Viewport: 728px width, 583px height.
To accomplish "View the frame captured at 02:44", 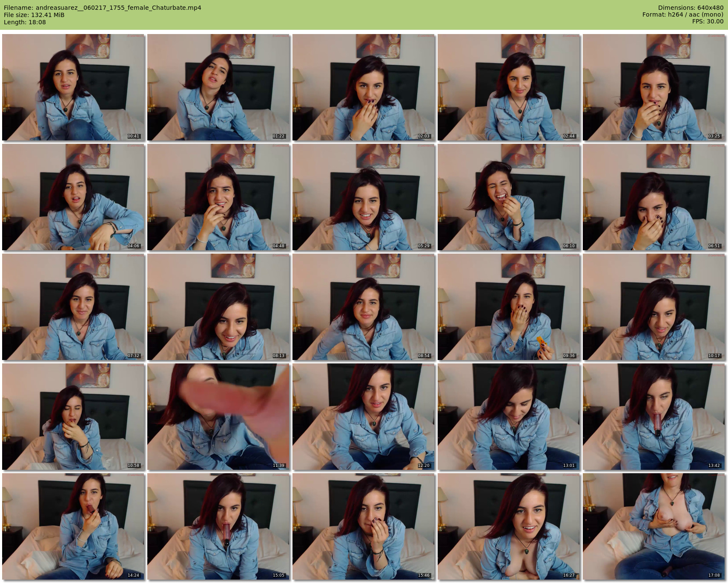I will 509,87.
